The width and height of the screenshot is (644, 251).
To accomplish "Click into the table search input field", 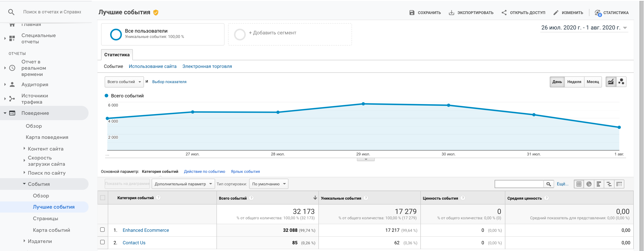I will pyautogui.click(x=519, y=184).
